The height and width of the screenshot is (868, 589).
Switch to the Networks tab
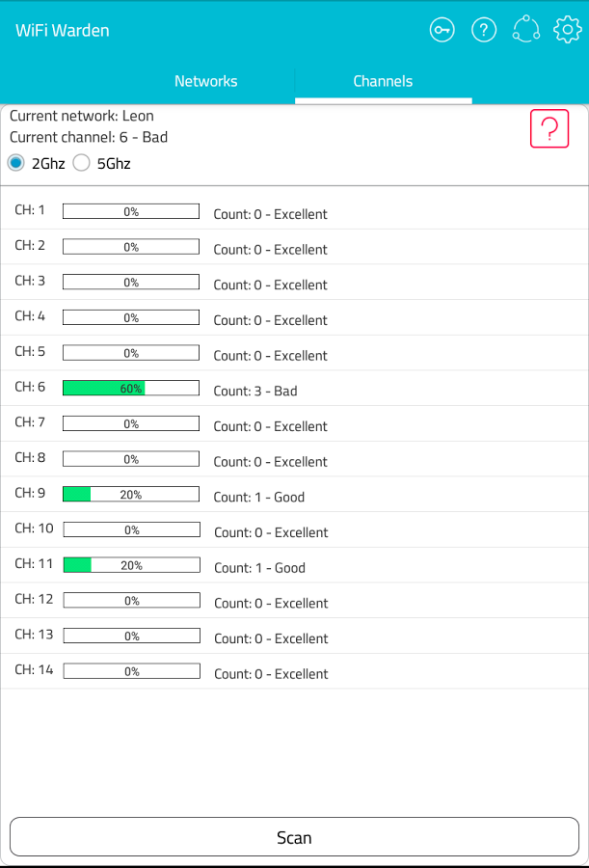point(206,81)
